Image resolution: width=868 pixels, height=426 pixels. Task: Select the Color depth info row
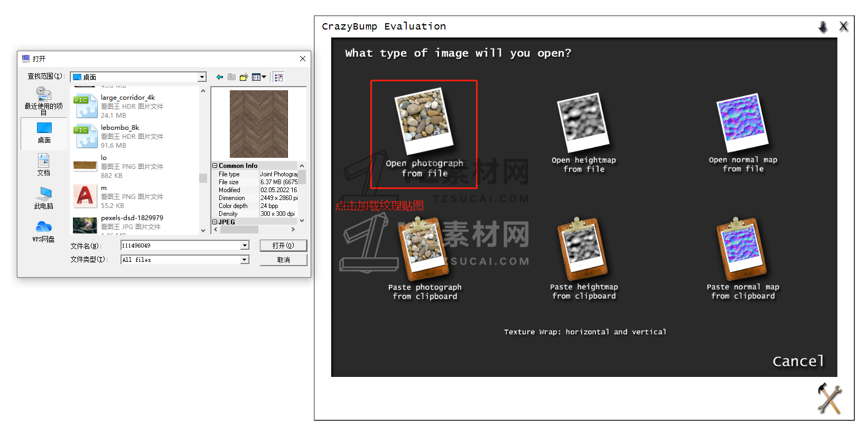[255, 206]
